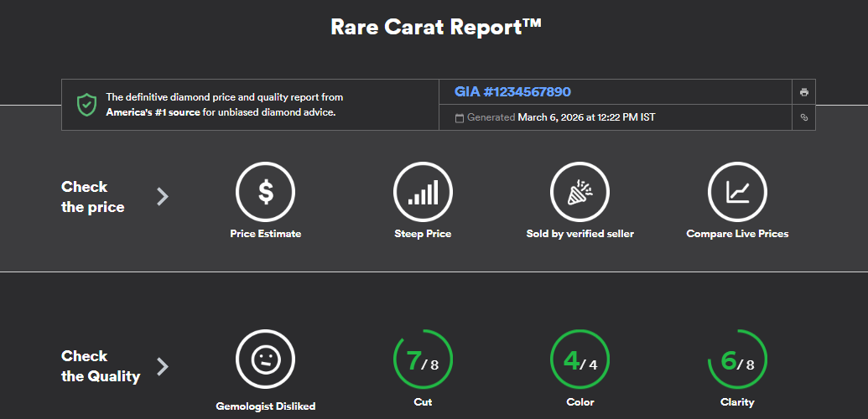This screenshot has height=419, width=868.
Task: Click the generated date March 6, 2026 text
Action: point(586,117)
